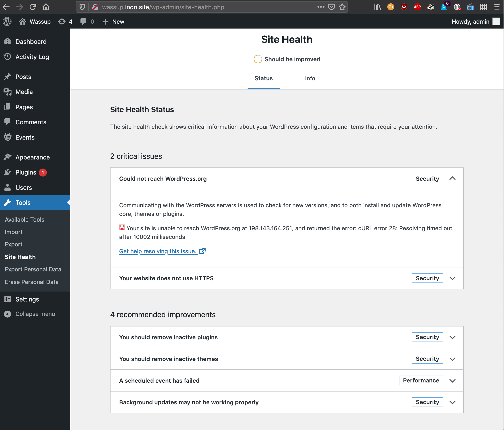Collapse the 'Could not reach WordPress.org' issue
This screenshot has width=504, height=430.
point(453,178)
